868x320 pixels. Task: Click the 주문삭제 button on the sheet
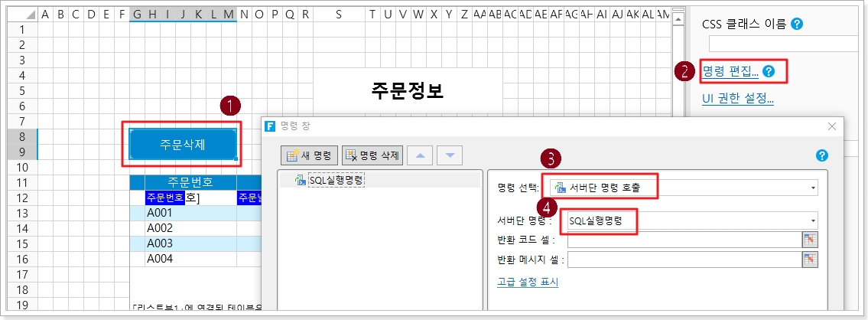click(182, 143)
